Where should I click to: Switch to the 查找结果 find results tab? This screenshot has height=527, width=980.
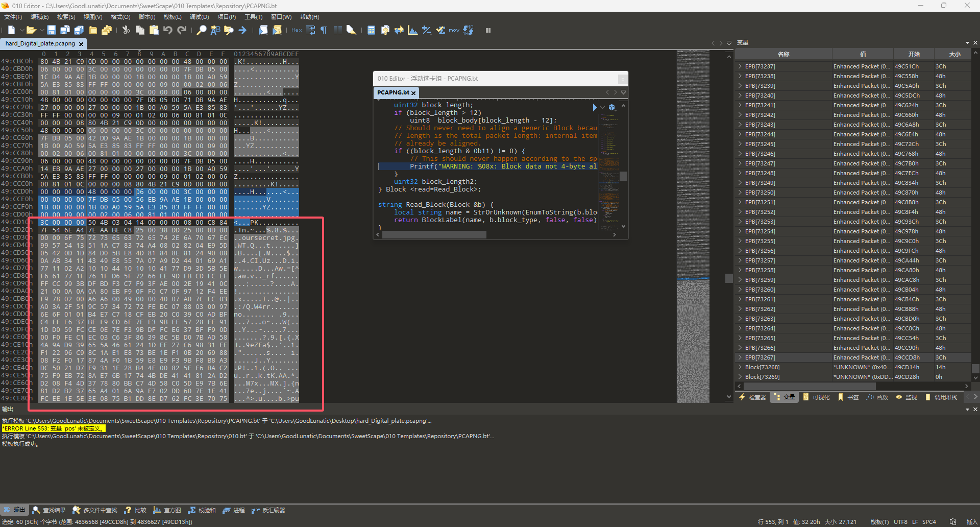(x=50, y=510)
